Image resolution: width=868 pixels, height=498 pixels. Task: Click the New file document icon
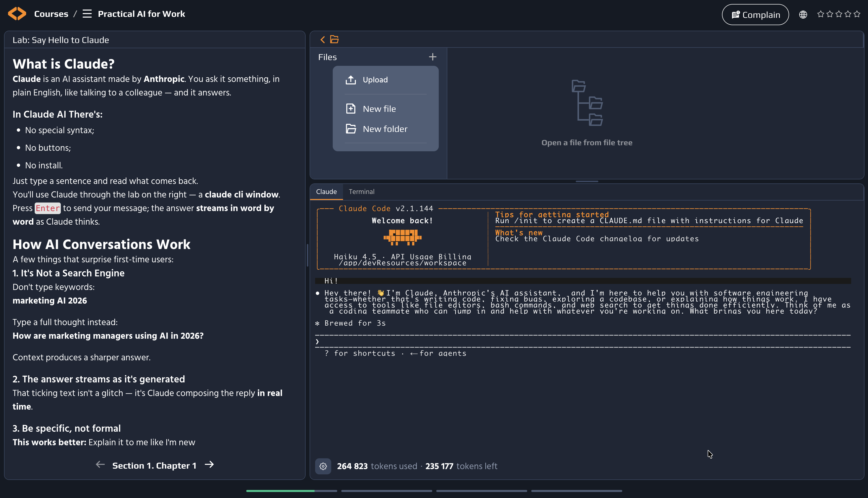(x=351, y=109)
